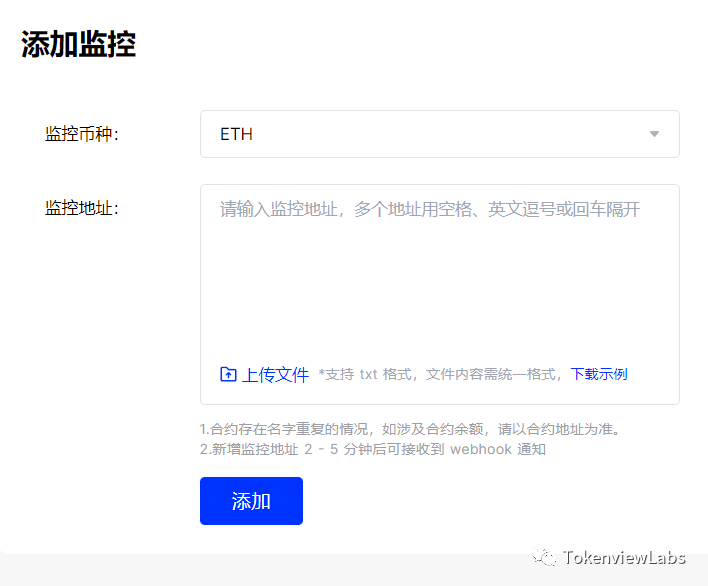
Task: Click the txt format support hint text
Action: pyautogui.click(x=440, y=374)
